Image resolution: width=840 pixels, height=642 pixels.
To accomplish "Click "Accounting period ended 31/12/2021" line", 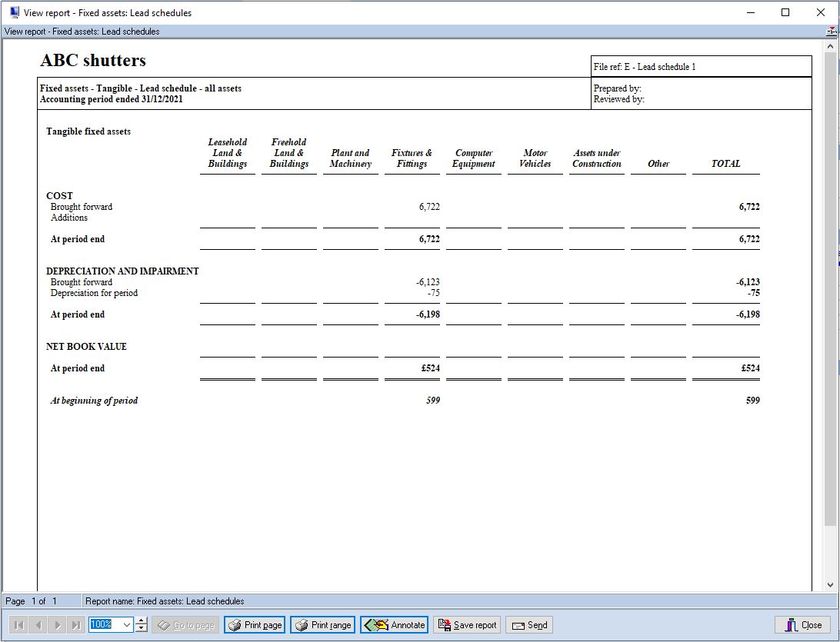I will coord(112,99).
